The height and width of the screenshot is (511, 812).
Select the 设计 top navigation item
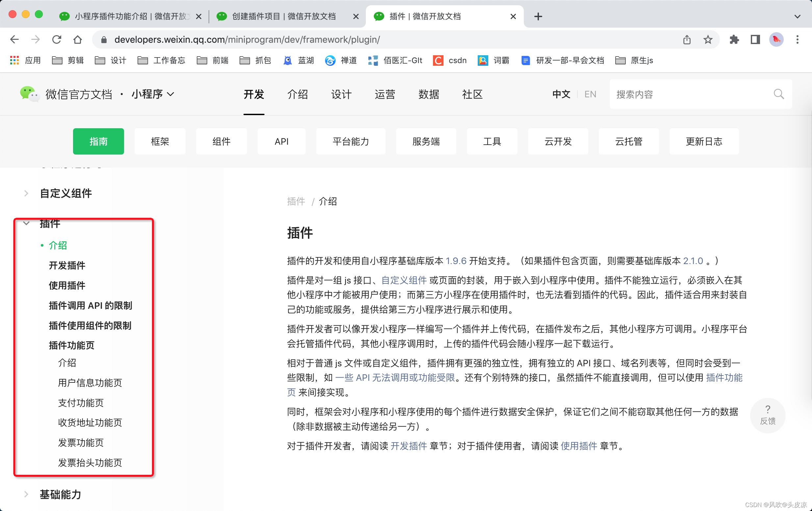pos(341,94)
